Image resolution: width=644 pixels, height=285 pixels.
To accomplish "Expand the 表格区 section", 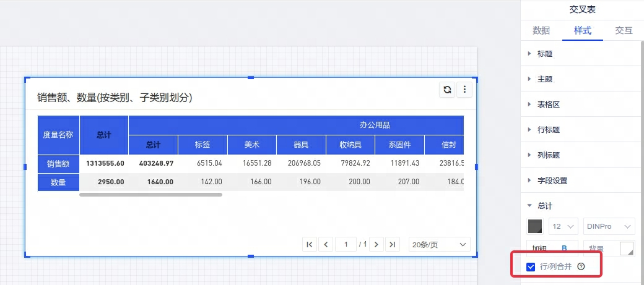I will pyautogui.click(x=548, y=104).
